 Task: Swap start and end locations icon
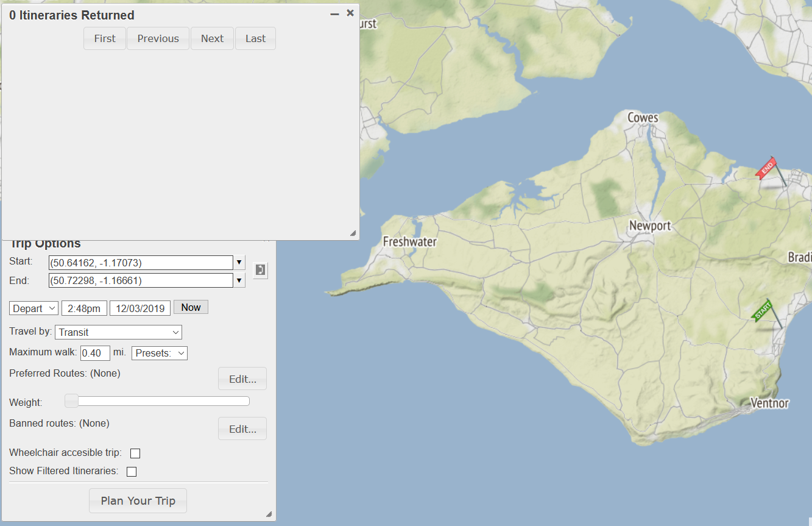point(260,270)
